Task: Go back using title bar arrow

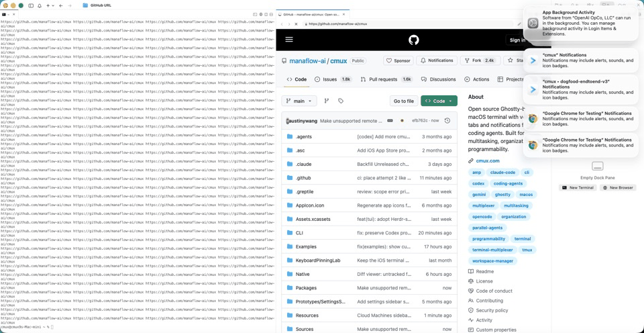Action: [61, 6]
